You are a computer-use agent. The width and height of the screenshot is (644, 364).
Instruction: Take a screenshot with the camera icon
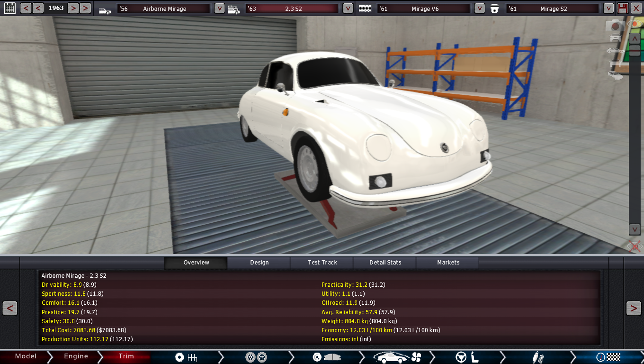[616, 25]
